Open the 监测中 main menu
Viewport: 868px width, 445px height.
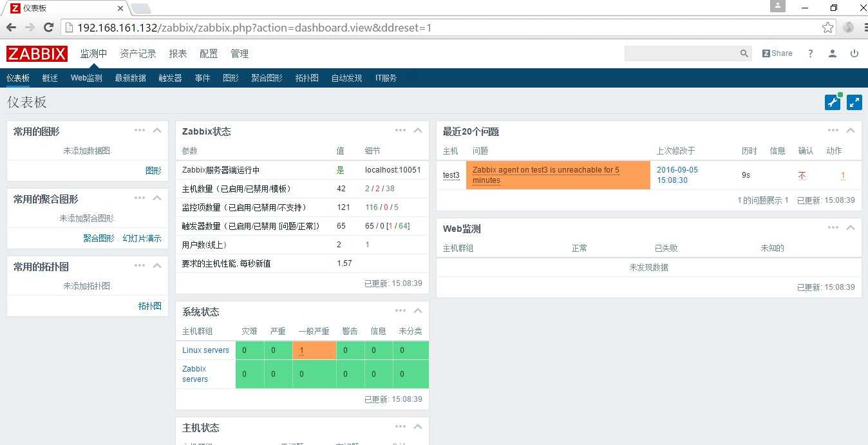click(93, 53)
